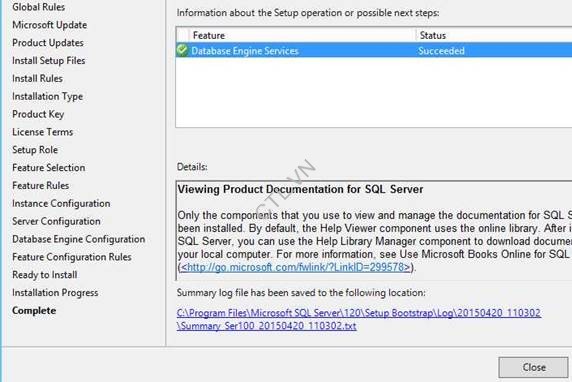Select the Database Engine Services row
Viewport: 572px width, 382px height.
pos(374,50)
